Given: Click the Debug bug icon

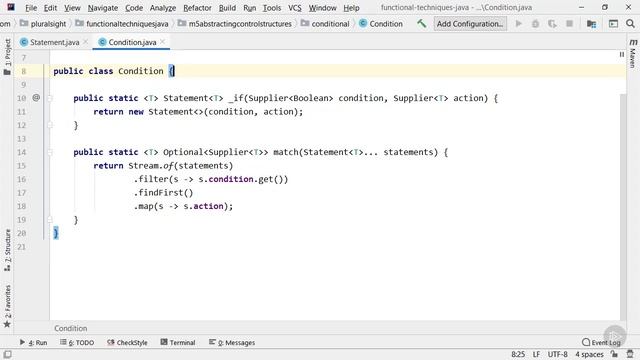Looking at the screenshot, I should (535, 24).
